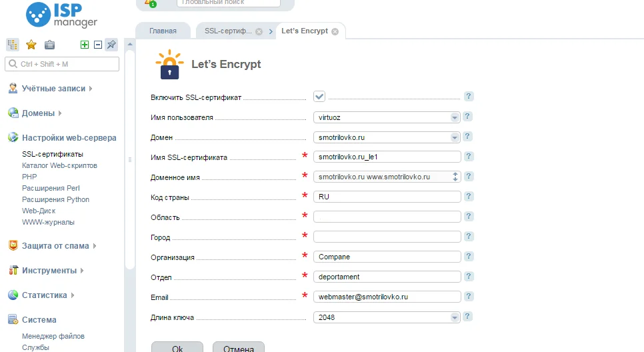Open the clipboard list icon in sidebar

tap(50, 45)
